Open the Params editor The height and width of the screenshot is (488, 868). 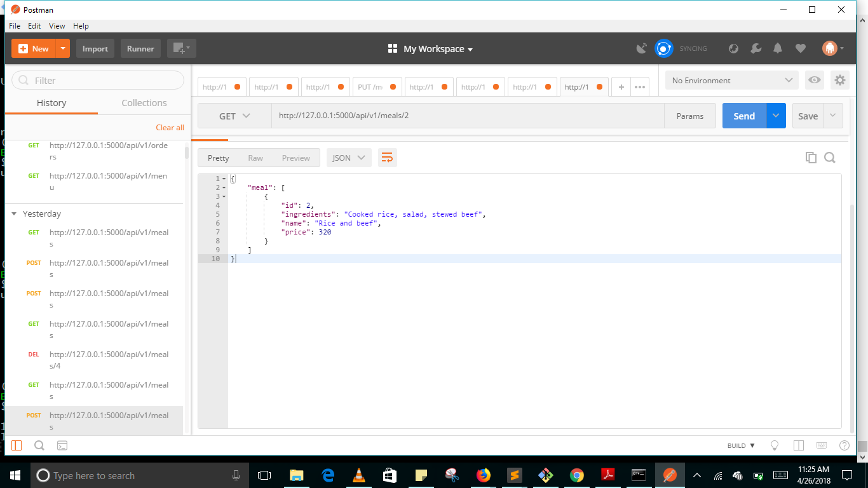point(690,116)
